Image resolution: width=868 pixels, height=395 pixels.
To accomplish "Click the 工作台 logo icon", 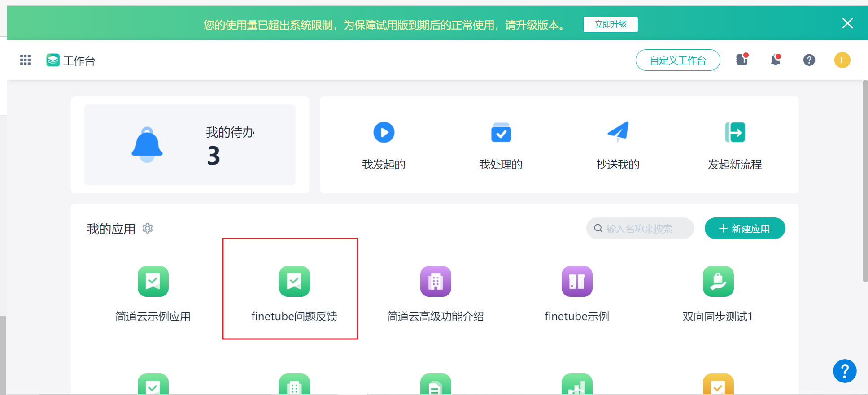I will (x=53, y=60).
